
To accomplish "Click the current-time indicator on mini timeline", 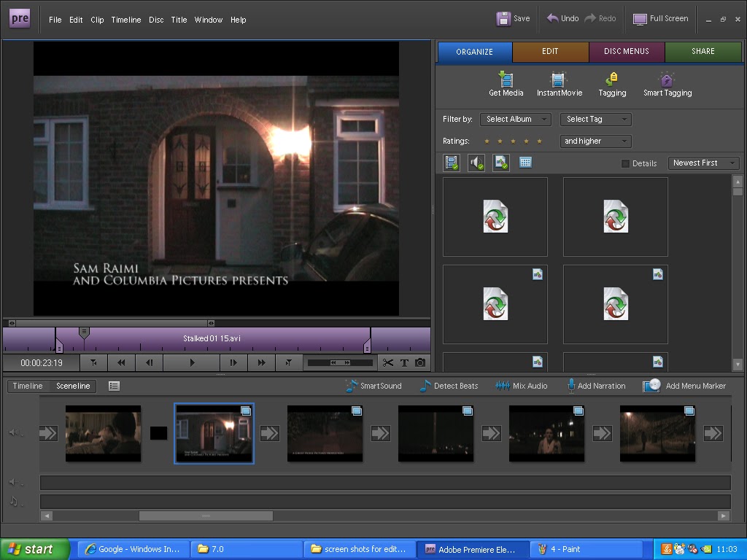I will (84, 332).
